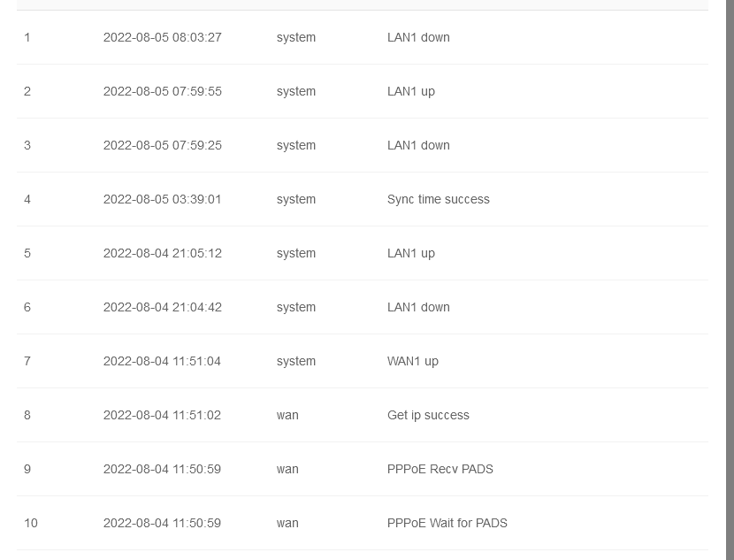Select the LAN1 down message in row 1
The height and width of the screenshot is (560, 734).
coord(418,37)
